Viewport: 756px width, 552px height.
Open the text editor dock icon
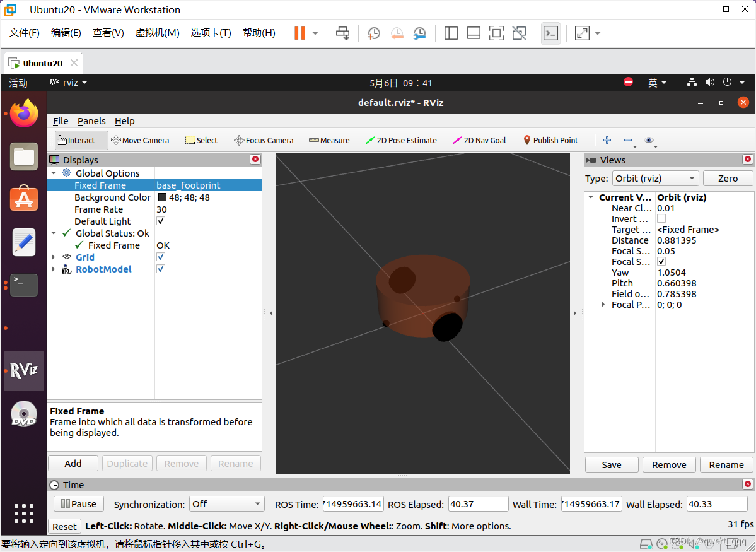[23, 242]
